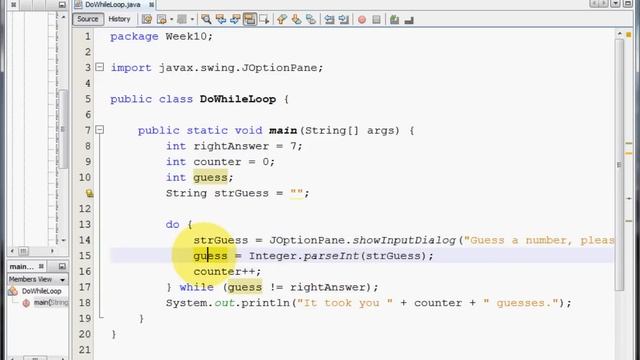Minimize the main... navigator panel
This screenshot has width=640, height=360.
click(62, 266)
